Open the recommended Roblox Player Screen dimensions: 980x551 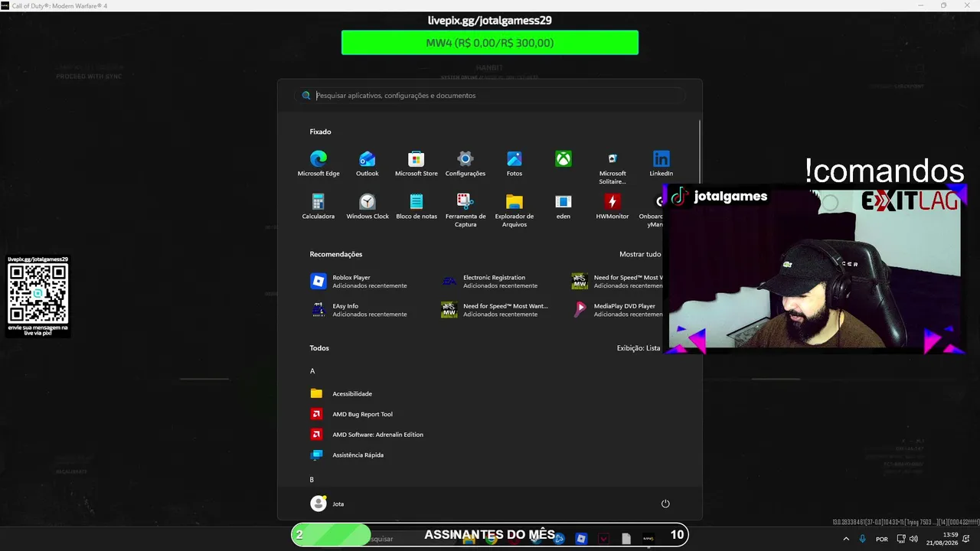coord(358,282)
